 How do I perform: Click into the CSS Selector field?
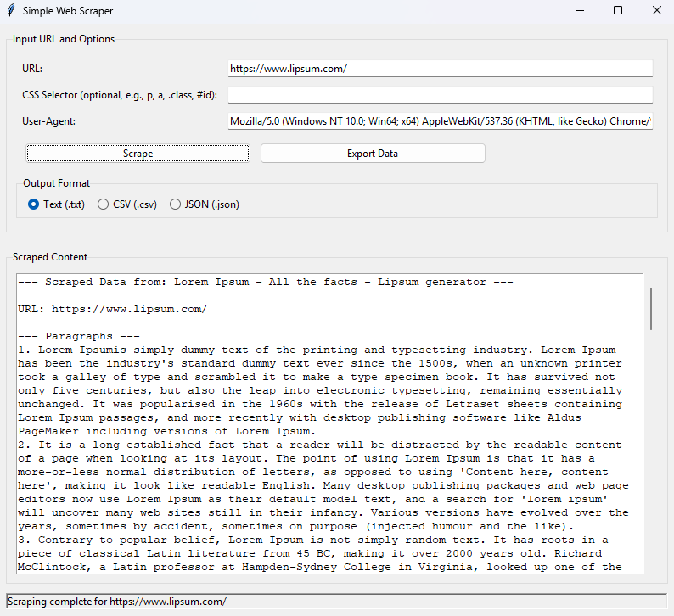tap(440, 95)
